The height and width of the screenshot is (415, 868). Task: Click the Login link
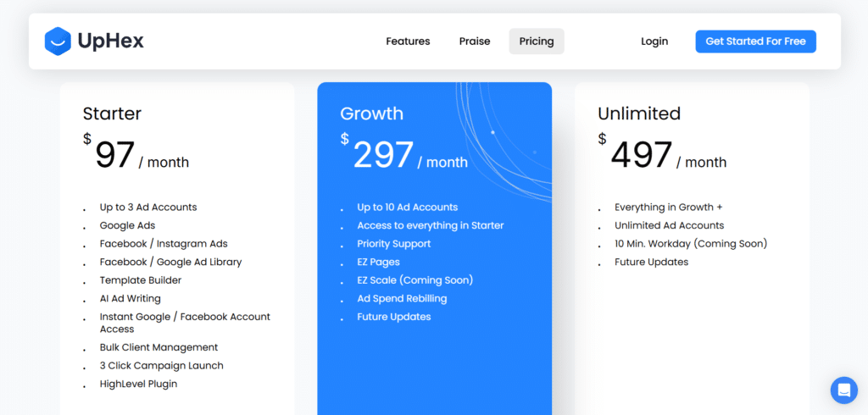point(654,41)
